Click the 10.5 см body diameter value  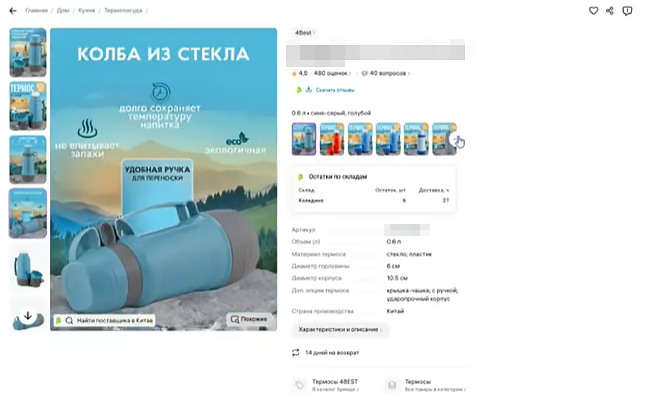point(397,278)
